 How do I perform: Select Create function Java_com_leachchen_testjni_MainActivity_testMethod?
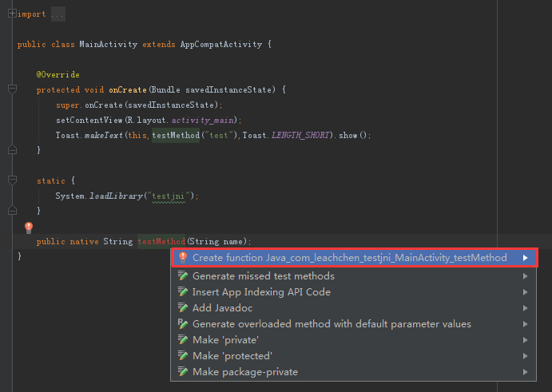[355, 258]
